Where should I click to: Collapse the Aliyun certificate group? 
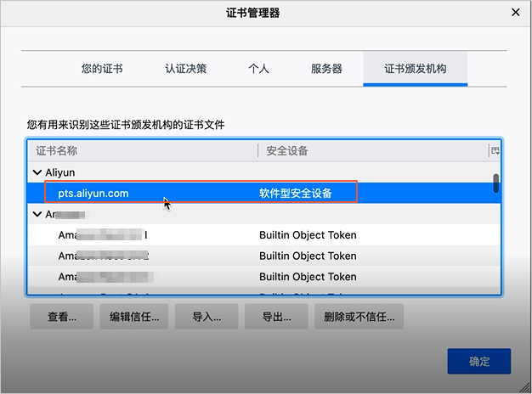37,172
